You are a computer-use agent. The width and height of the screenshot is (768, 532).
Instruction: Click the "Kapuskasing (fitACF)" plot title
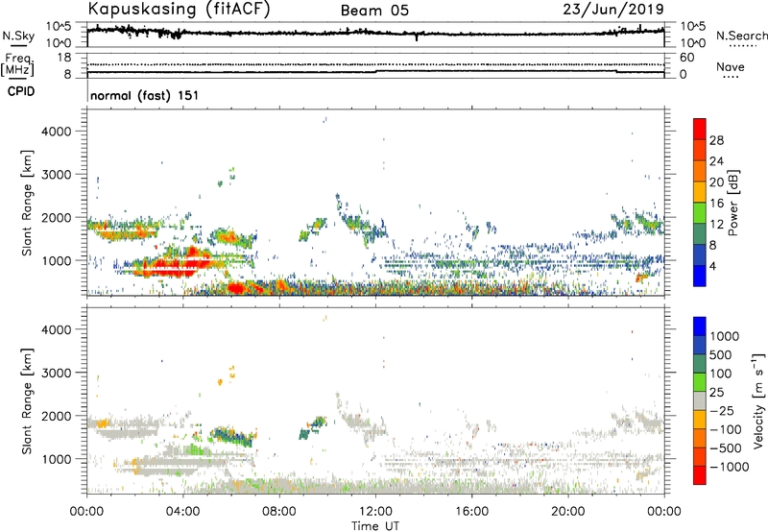(179, 9)
